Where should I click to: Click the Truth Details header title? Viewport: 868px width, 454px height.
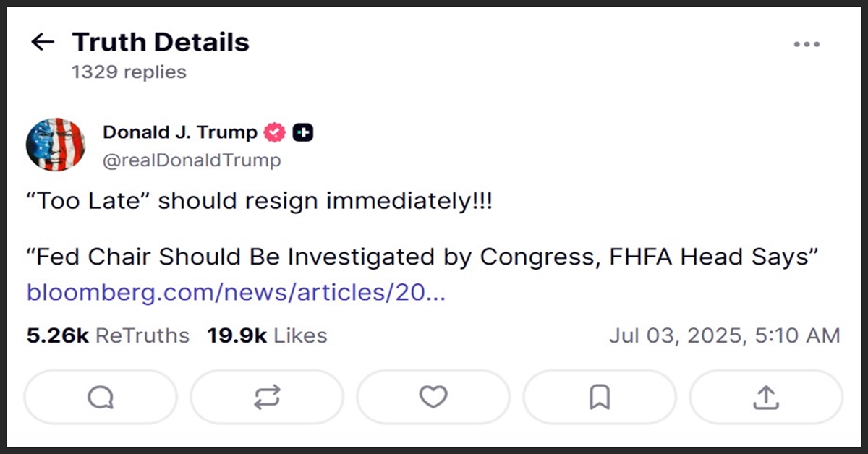pyautogui.click(x=161, y=43)
